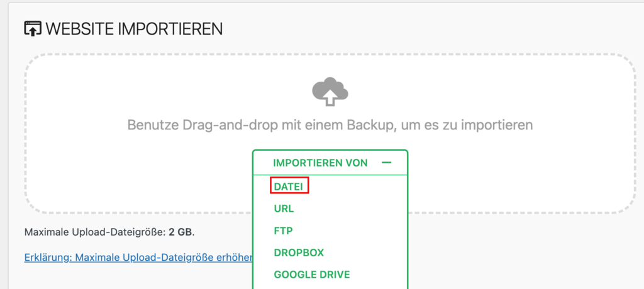This screenshot has width=644, height=289.
Task: Click the word 'Backup' in the hint
Action: tap(370, 125)
